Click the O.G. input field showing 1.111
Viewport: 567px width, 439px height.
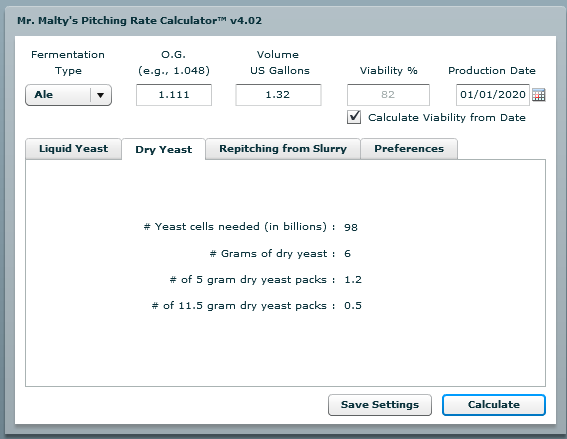click(174, 95)
